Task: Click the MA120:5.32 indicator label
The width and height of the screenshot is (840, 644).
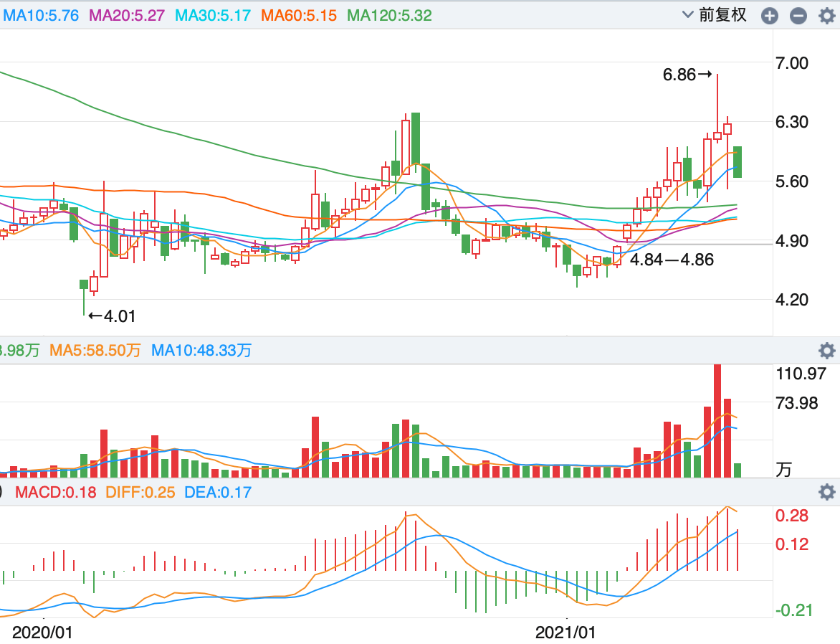Action: coord(389,16)
